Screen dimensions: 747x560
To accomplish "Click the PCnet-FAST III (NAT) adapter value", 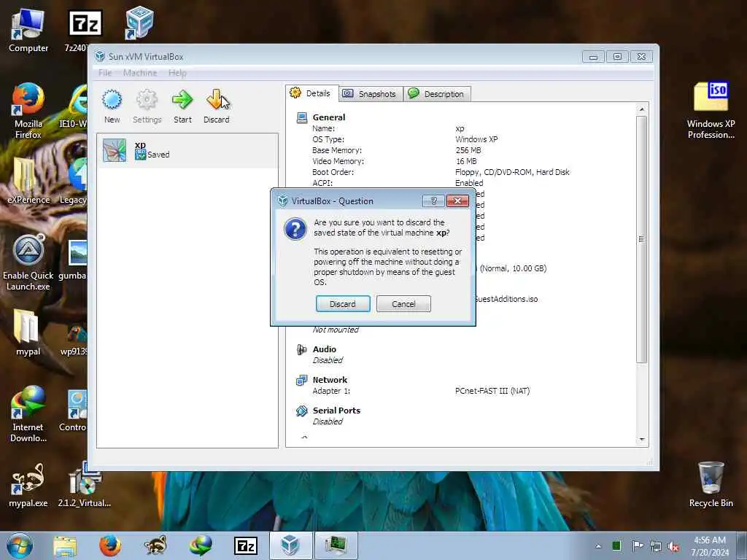I will (492, 391).
